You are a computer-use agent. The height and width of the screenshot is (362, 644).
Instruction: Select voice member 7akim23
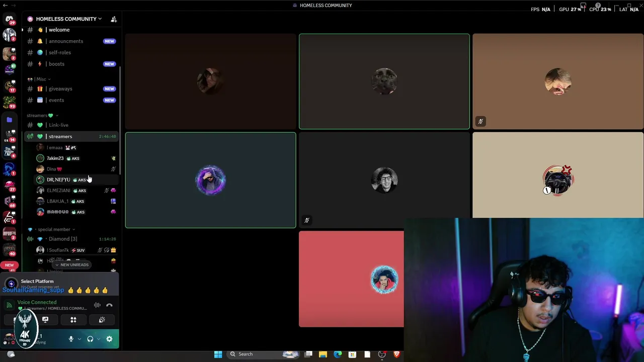[76, 158]
